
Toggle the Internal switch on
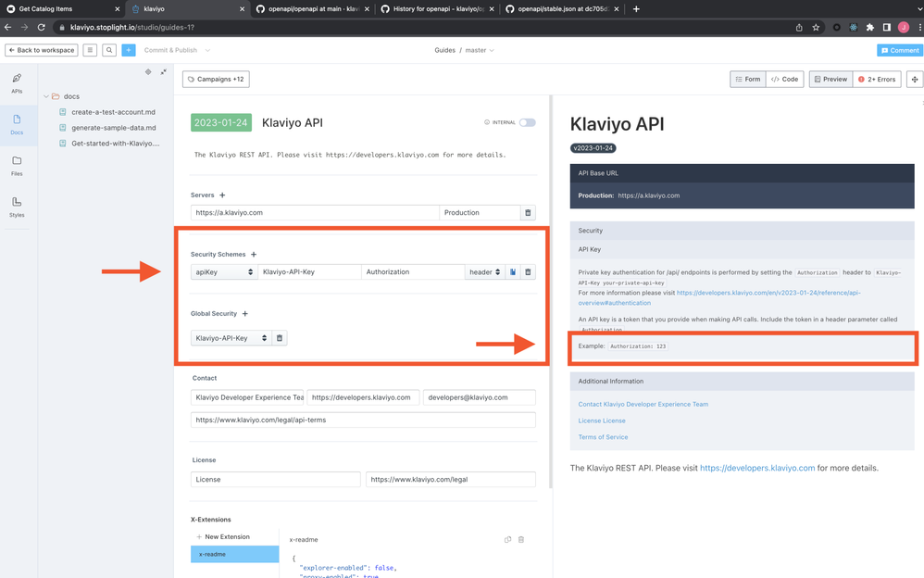click(x=527, y=122)
